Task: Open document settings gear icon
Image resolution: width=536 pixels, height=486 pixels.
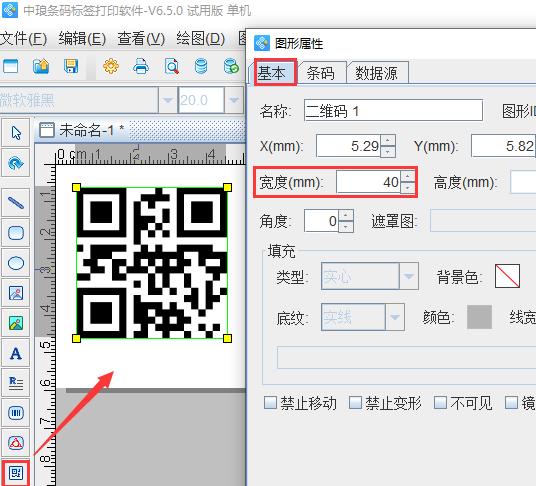Action: (x=111, y=66)
